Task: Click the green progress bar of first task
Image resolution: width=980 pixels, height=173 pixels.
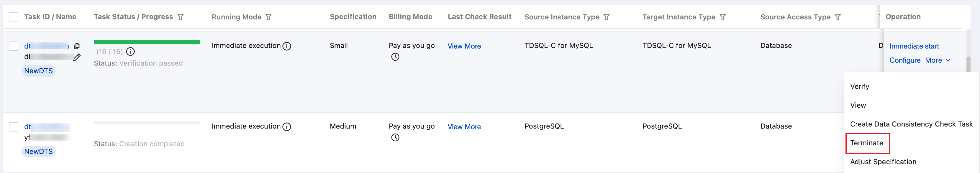Action: [147, 42]
